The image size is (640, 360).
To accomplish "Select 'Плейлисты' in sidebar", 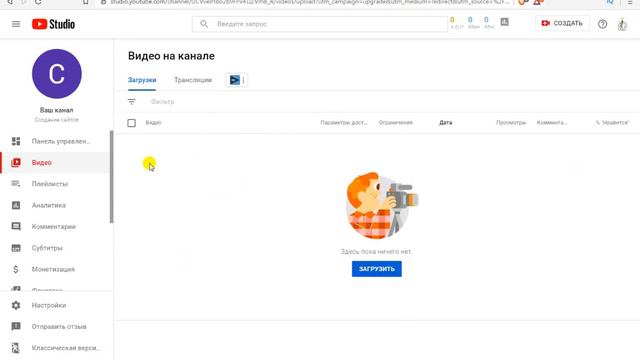I will 50,184.
